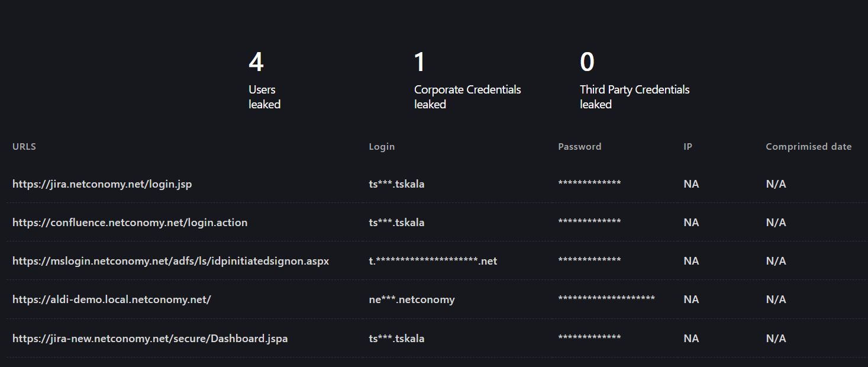Image resolution: width=868 pixels, height=367 pixels.
Task: Click the Third Party Credentials leaked label
Action: pos(635,97)
